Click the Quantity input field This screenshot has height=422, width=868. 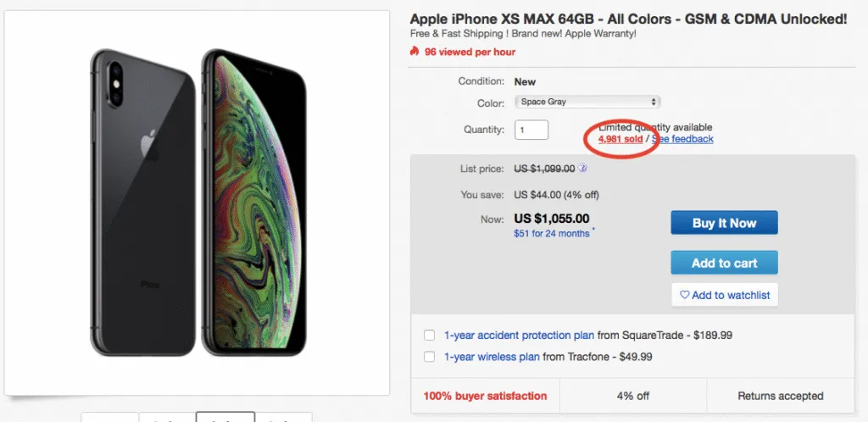(x=531, y=130)
